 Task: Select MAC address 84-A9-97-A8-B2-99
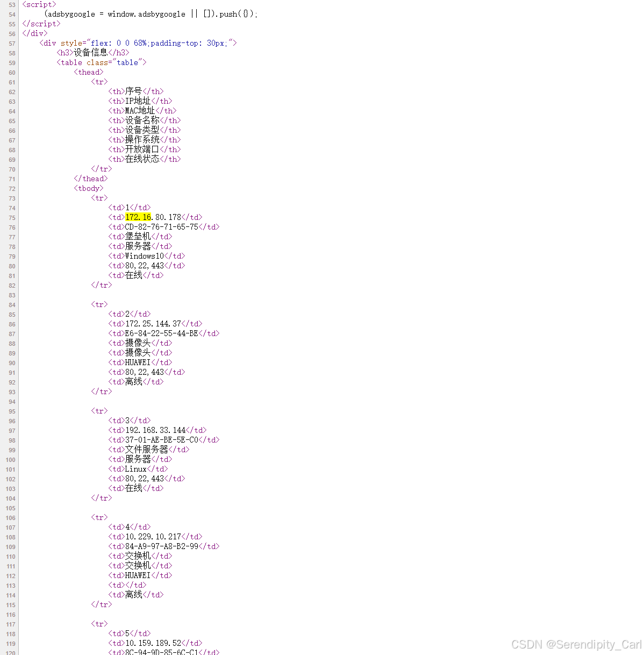pyautogui.click(x=162, y=546)
